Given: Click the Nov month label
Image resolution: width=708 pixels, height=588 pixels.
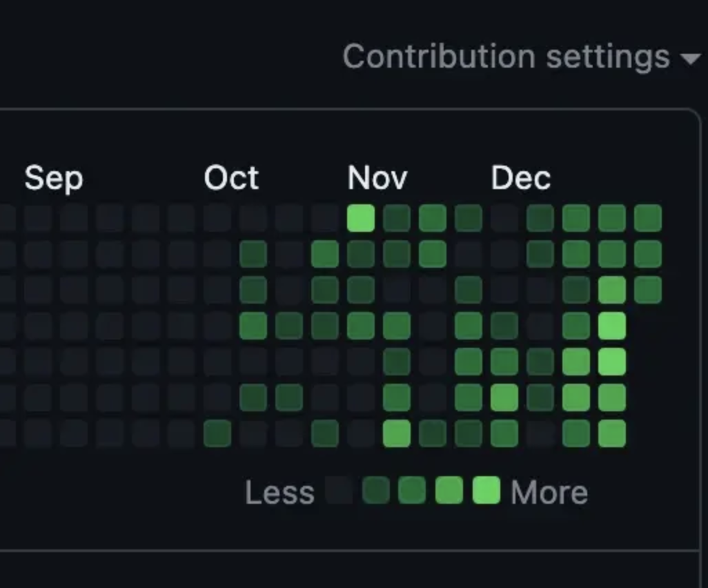Looking at the screenshot, I should (x=377, y=178).
